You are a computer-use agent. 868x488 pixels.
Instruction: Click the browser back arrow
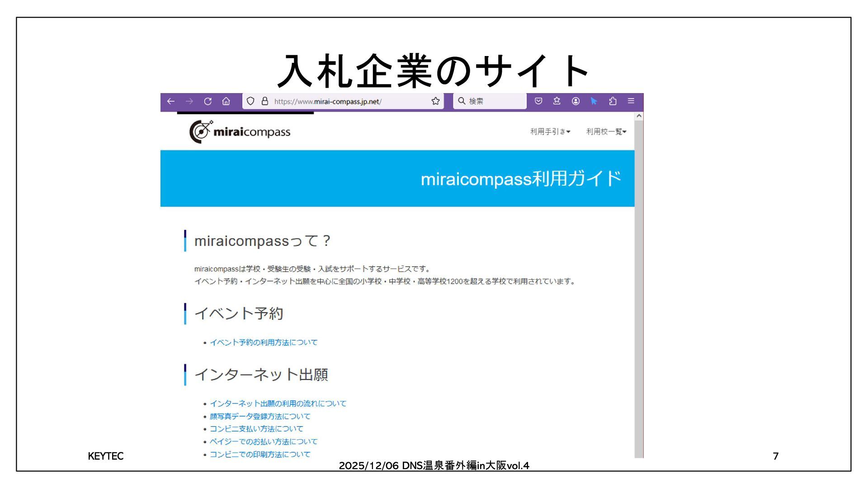click(170, 101)
